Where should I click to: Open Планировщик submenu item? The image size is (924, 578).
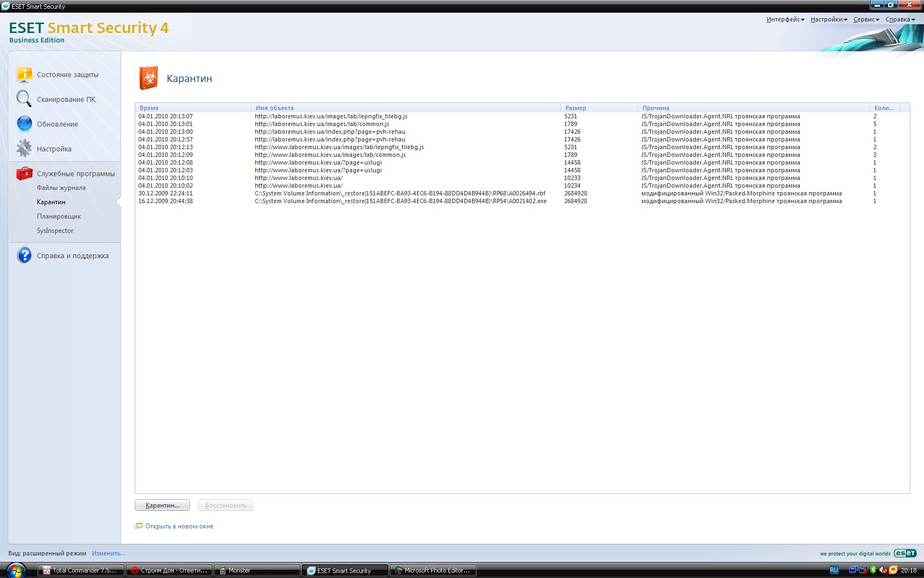59,216
